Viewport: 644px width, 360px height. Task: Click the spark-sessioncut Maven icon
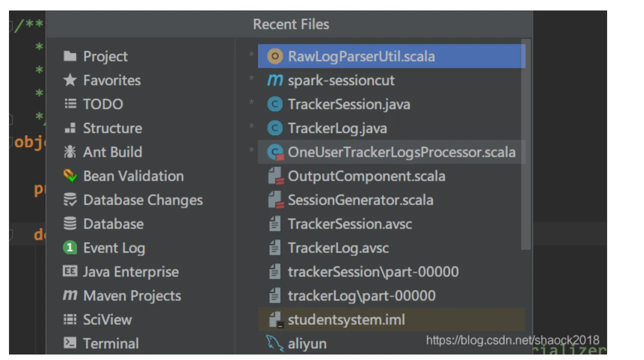(275, 80)
